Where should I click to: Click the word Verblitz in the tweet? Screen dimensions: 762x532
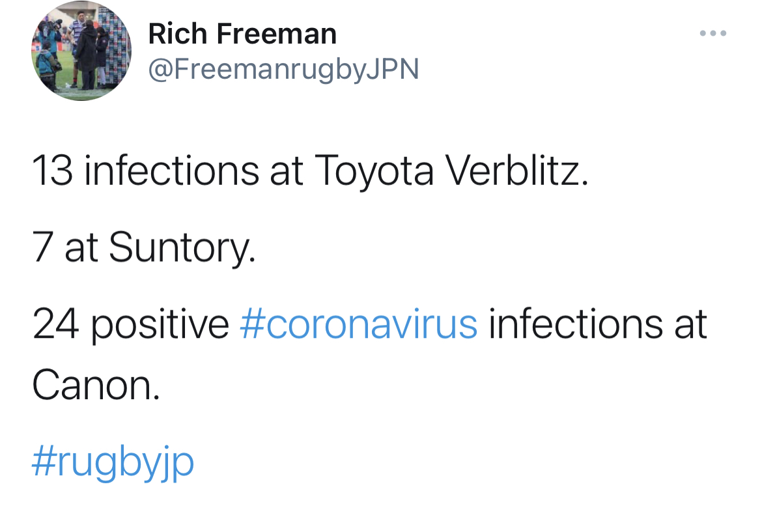(518, 171)
